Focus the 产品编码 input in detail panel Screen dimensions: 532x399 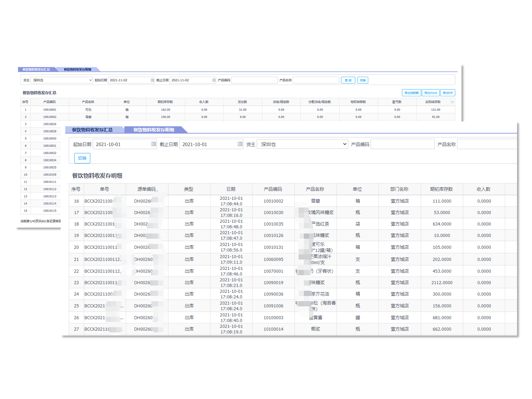click(x=402, y=144)
